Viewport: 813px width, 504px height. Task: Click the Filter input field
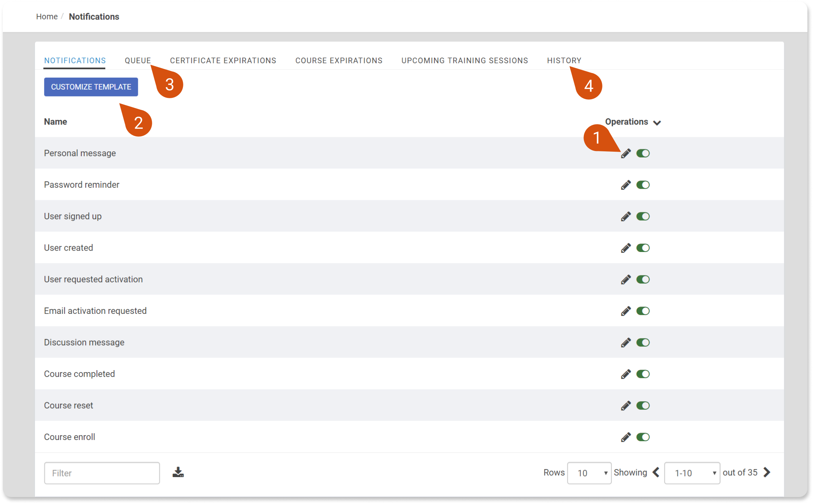click(102, 473)
